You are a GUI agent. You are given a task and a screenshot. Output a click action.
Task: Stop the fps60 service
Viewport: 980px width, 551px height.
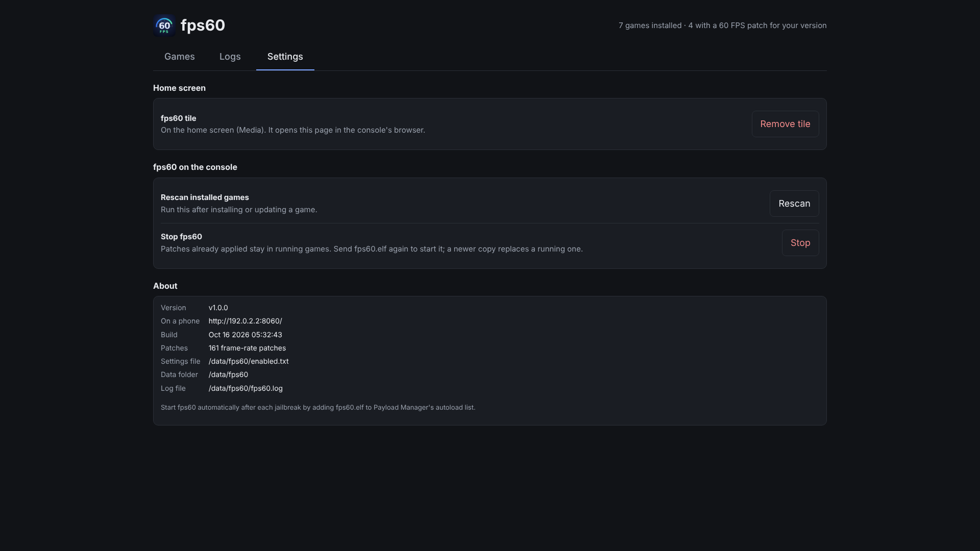[x=800, y=243]
